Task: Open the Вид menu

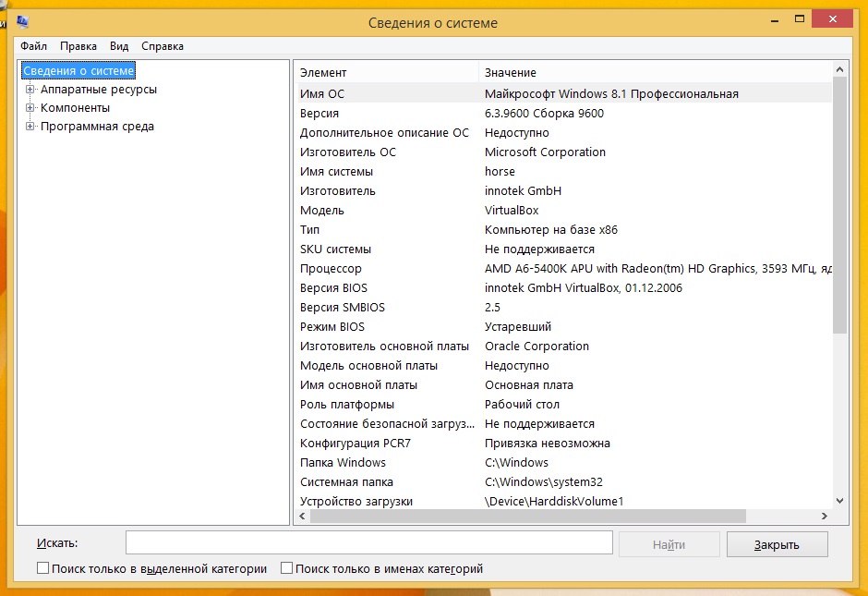Action: [x=119, y=46]
